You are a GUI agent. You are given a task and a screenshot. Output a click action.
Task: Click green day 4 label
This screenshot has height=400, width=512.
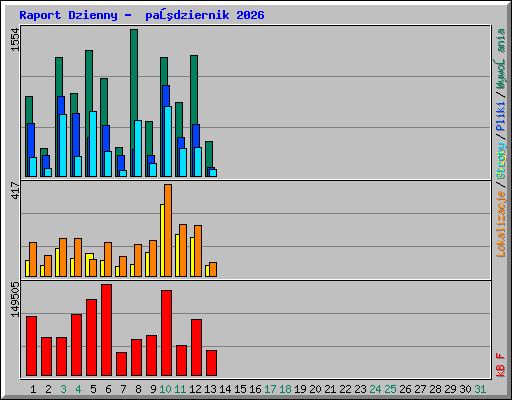pyautogui.click(x=78, y=389)
